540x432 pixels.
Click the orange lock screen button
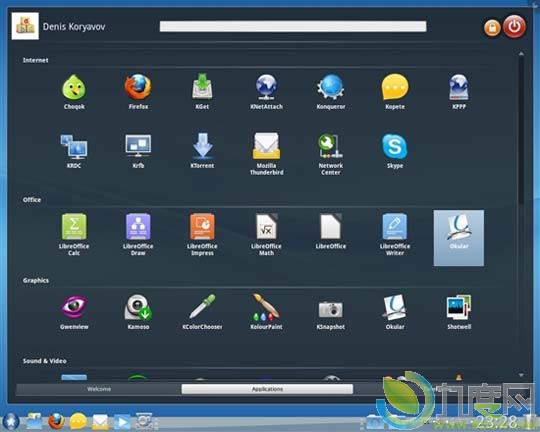click(x=492, y=28)
